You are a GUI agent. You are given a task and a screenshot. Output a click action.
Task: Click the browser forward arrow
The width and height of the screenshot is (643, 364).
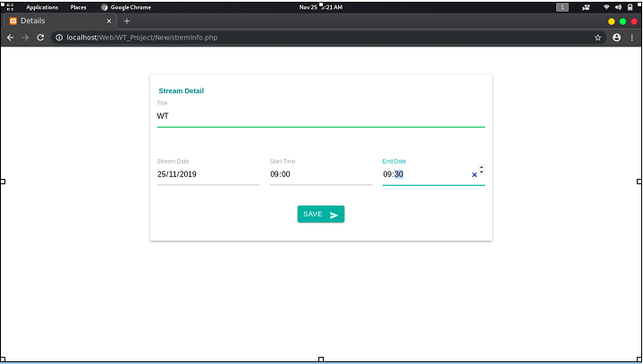25,38
